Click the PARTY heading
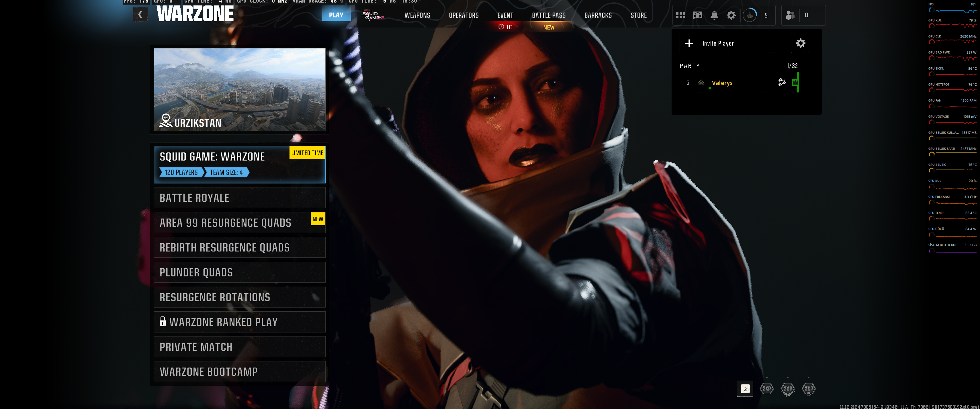 click(689, 66)
